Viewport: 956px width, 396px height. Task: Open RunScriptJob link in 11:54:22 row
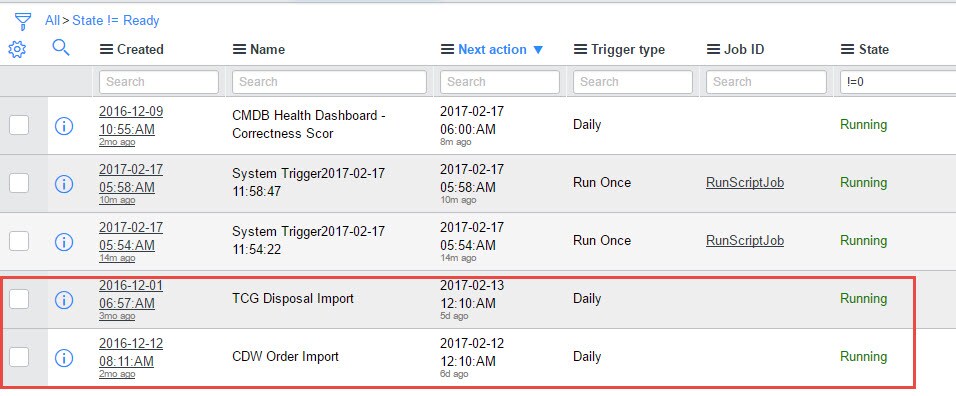[x=745, y=240]
